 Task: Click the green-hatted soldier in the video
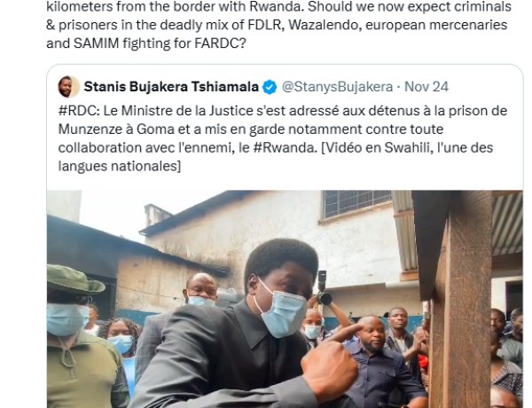[x=83, y=336]
